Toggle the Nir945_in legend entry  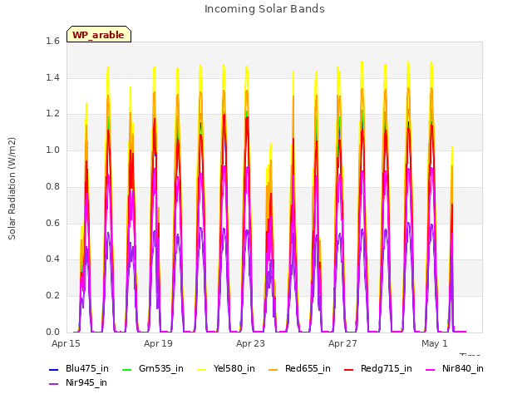(78, 383)
